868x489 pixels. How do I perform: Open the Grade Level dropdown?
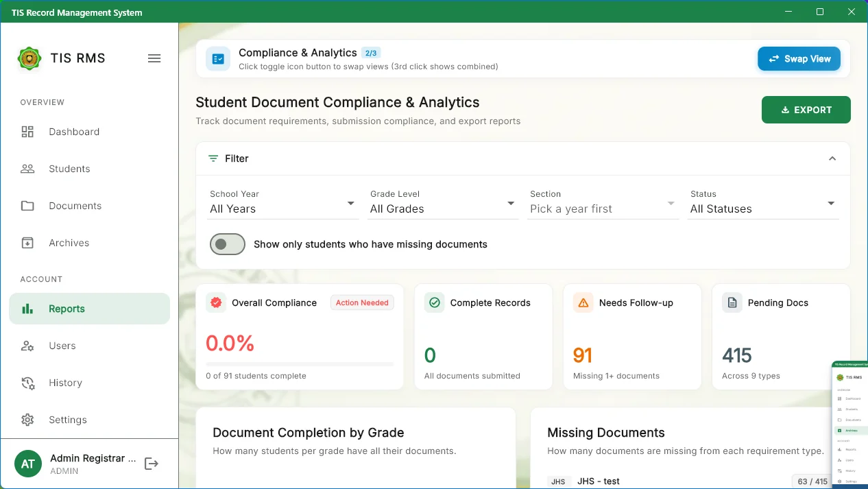tap(444, 204)
